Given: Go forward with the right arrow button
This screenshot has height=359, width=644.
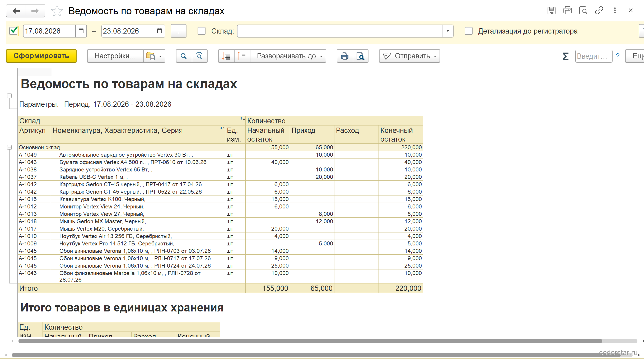Looking at the screenshot, I should 35,11.
